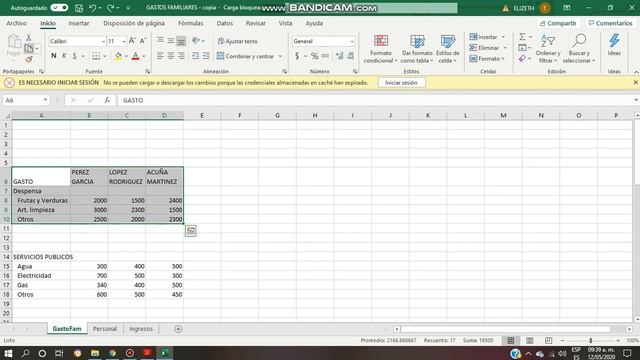Open the Archivo menu
This screenshot has width=640, height=360.
[16, 23]
